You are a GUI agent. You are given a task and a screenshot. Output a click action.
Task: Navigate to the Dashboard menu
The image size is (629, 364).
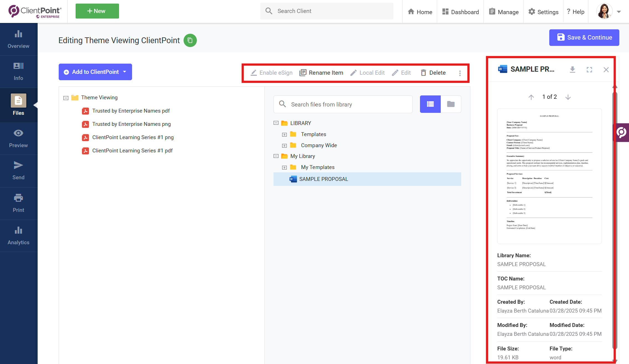[x=460, y=12]
